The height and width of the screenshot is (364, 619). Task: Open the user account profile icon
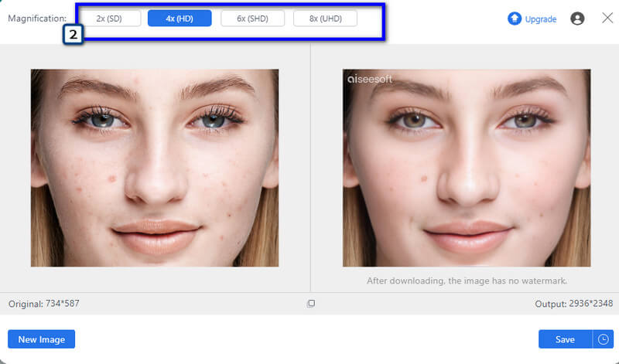pos(577,19)
